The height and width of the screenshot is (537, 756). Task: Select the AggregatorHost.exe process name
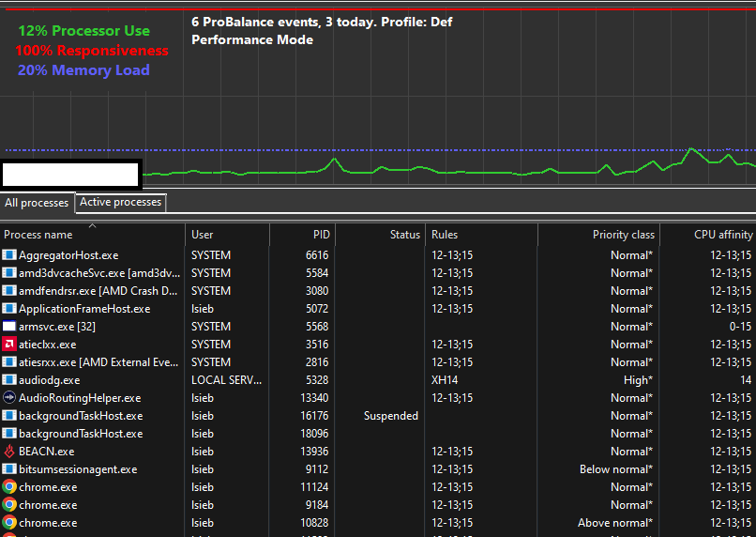68,255
